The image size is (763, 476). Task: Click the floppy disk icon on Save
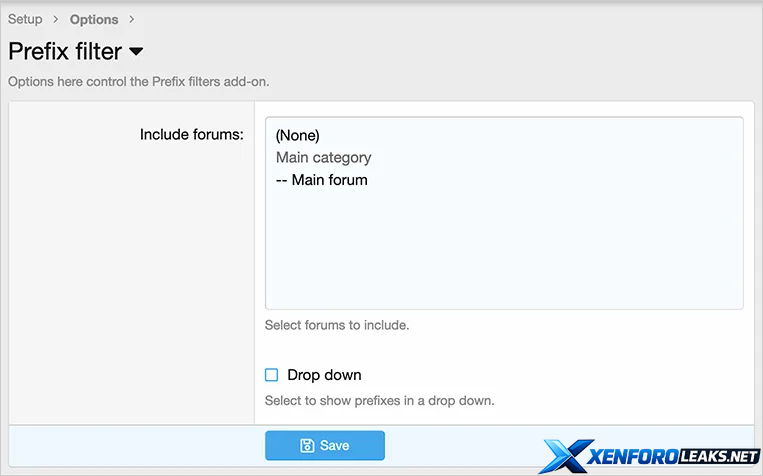(x=308, y=445)
